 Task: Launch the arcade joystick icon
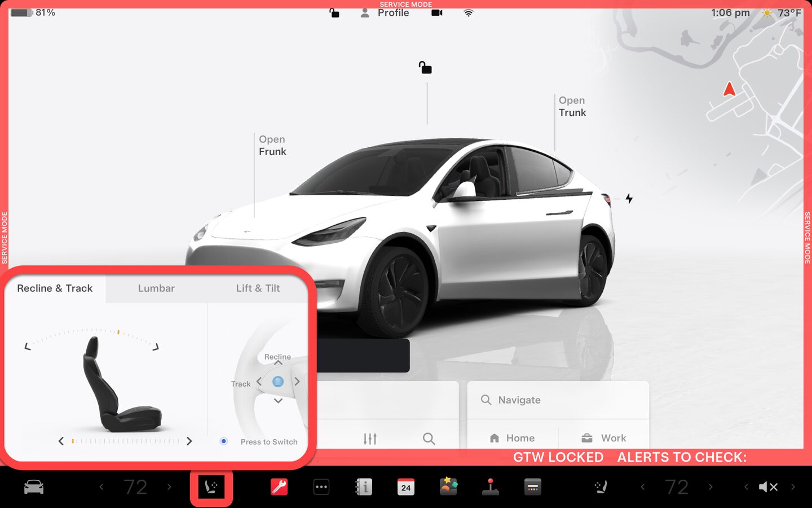(x=491, y=487)
